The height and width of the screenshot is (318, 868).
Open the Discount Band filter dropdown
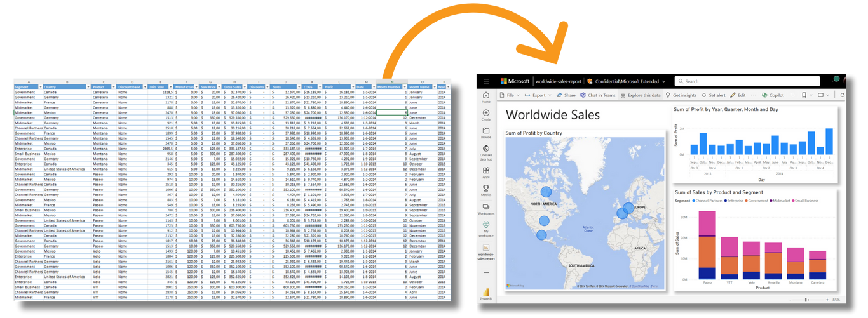[x=145, y=87]
